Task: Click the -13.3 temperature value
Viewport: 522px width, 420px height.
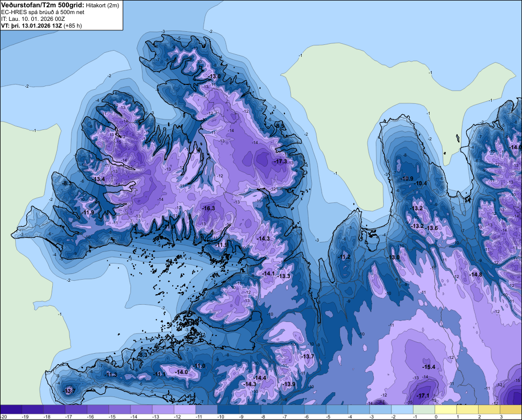Action: (284, 276)
